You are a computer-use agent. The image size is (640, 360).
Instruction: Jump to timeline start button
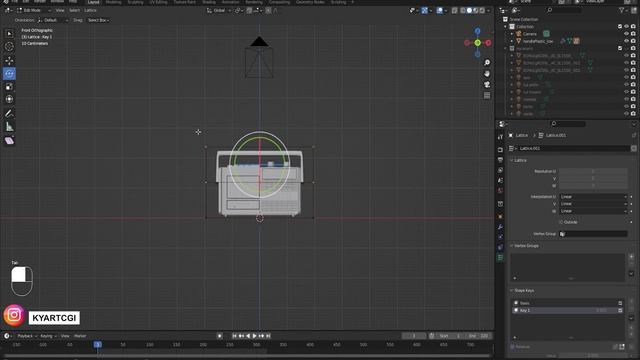pyautogui.click(x=234, y=336)
